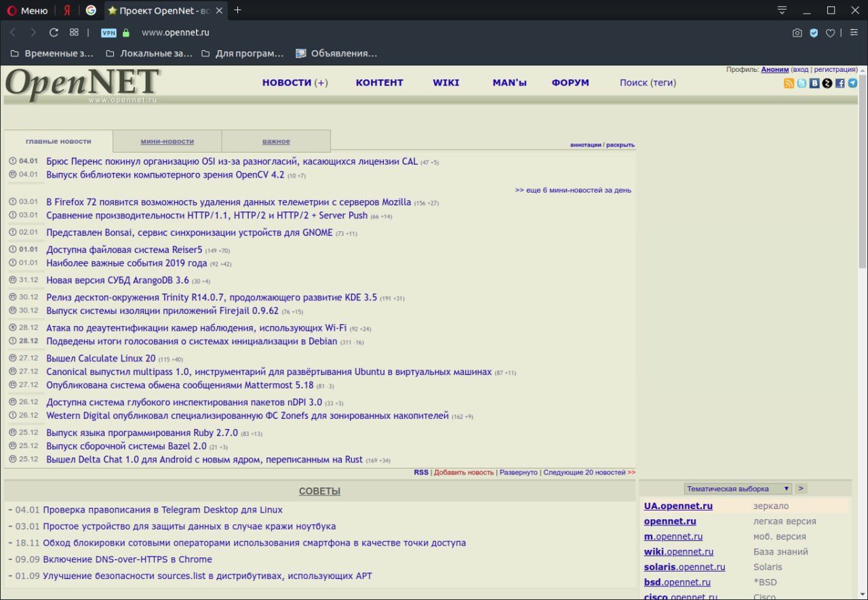Click icon beside Ruby 2.7.0 news
The width and height of the screenshot is (868, 600).
click(13, 433)
